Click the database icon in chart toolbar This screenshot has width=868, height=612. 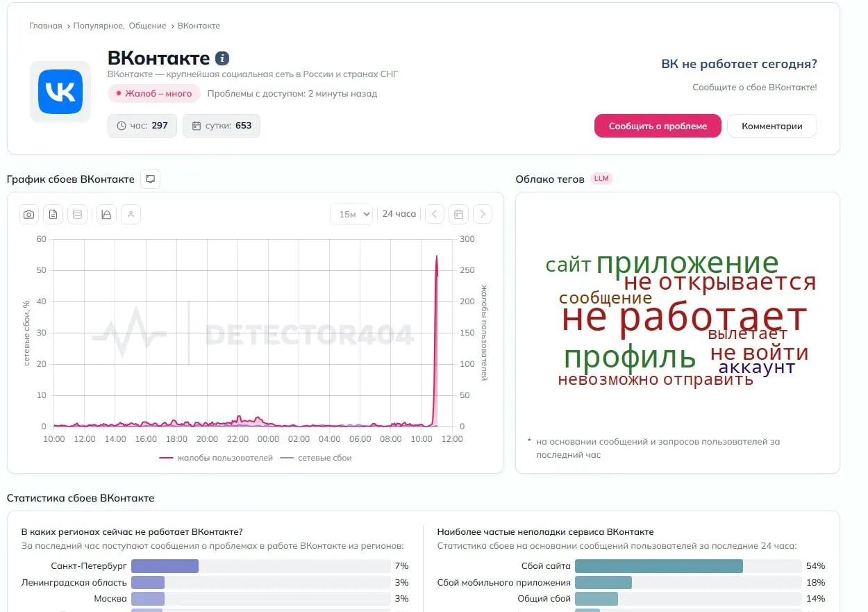tap(78, 215)
